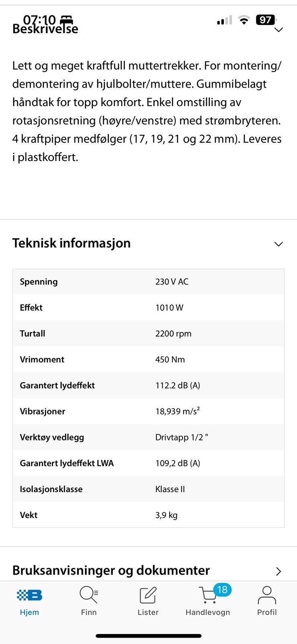Image resolution: width=297 pixels, height=644 pixels.
Task: Tap the Vekt 3,9 kg row
Action: 148,515
